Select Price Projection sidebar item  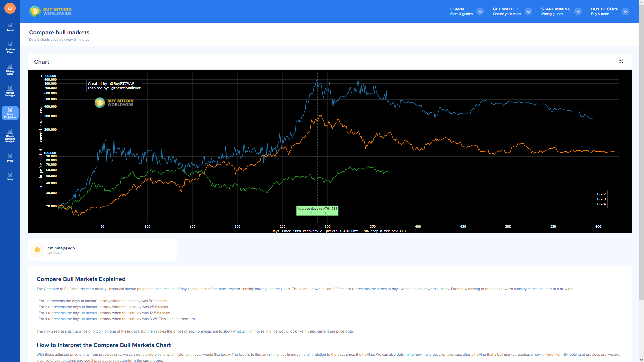[x=10, y=113]
